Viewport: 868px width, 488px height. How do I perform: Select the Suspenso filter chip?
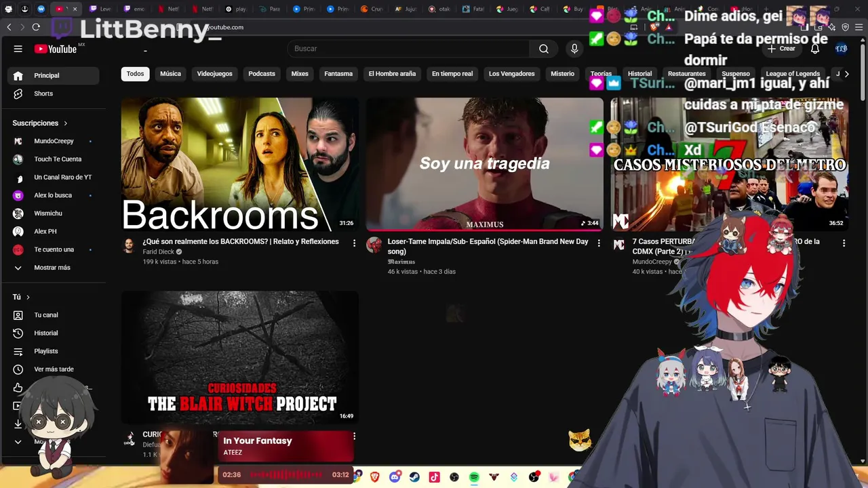point(736,74)
